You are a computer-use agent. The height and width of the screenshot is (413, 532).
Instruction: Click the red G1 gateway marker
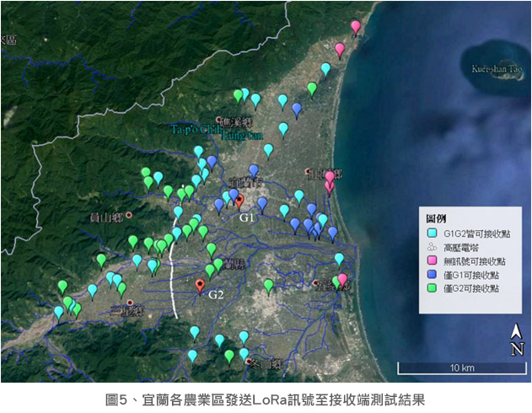239,202
